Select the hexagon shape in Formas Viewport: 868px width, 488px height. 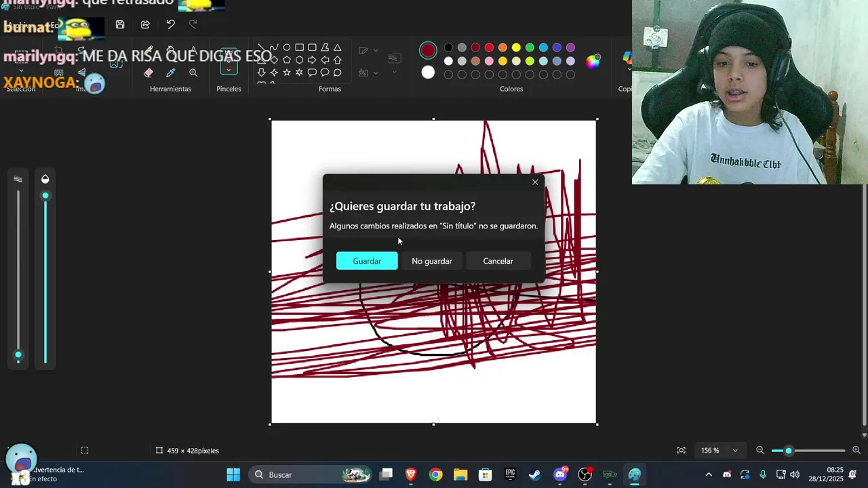click(299, 60)
